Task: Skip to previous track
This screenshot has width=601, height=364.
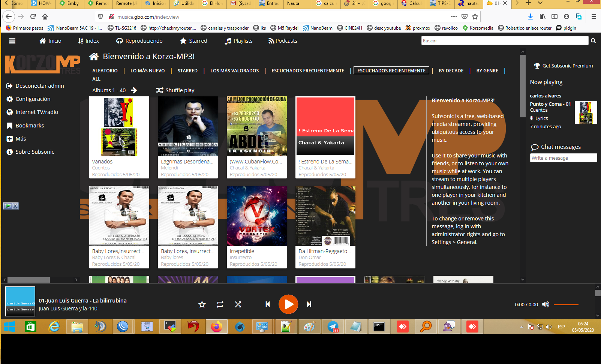Action: click(268, 304)
